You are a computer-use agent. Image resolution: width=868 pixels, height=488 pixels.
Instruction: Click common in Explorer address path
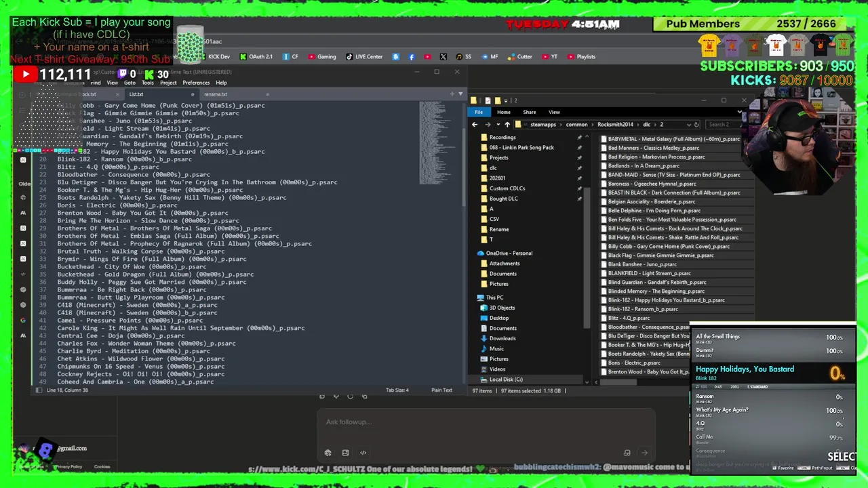pyautogui.click(x=576, y=125)
